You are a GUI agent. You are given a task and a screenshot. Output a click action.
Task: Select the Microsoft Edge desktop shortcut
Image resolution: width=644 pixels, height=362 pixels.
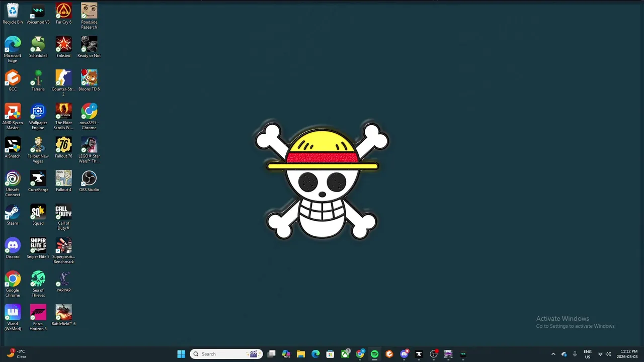pyautogui.click(x=13, y=49)
